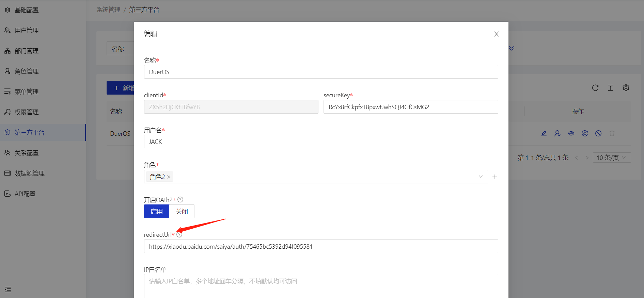The width and height of the screenshot is (644, 298).
Task: Click the disable circle-slash icon in row
Action: (x=598, y=133)
